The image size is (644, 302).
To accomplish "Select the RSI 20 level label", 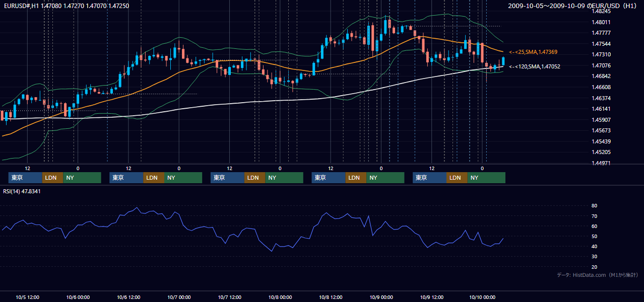I will tap(595, 267).
